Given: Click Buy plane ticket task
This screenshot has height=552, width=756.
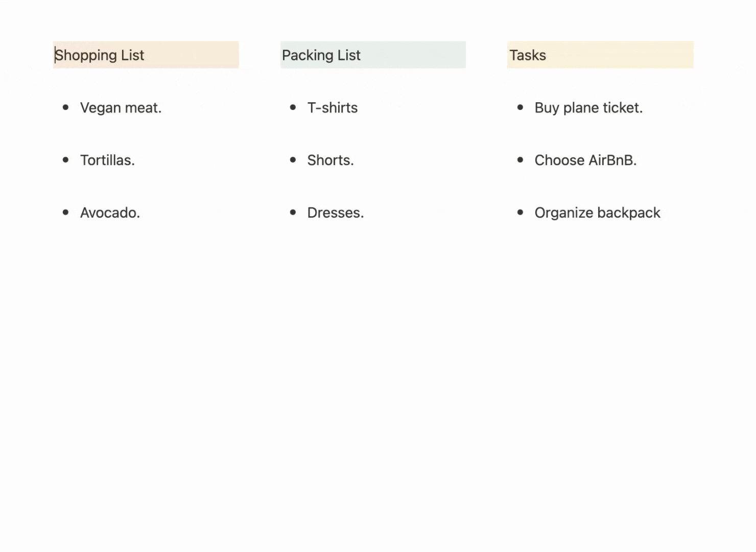Looking at the screenshot, I should (x=588, y=108).
